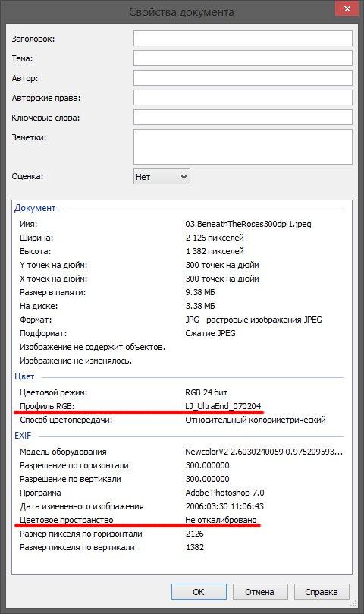Click the Цветовое пространство label
Image resolution: width=364 pixels, height=614 pixels.
[x=67, y=521]
